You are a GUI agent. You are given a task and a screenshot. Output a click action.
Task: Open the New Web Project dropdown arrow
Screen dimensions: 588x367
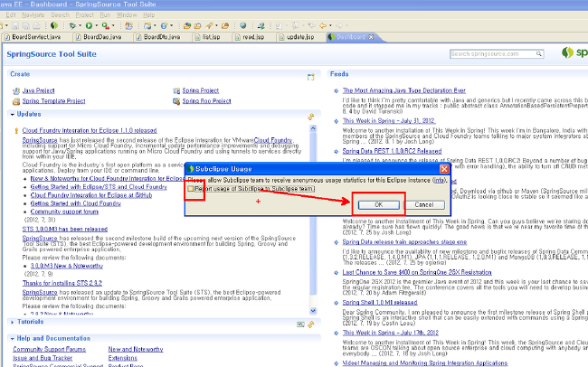[156, 26]
